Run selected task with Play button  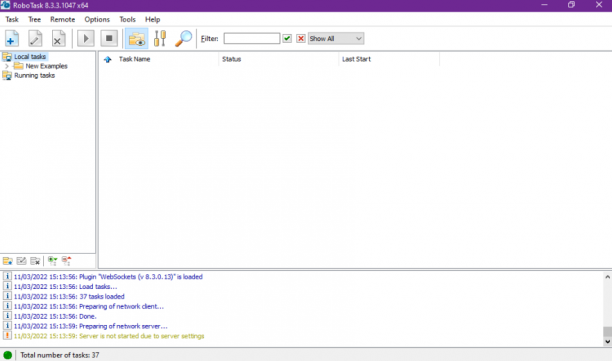(x=86, y=38)
